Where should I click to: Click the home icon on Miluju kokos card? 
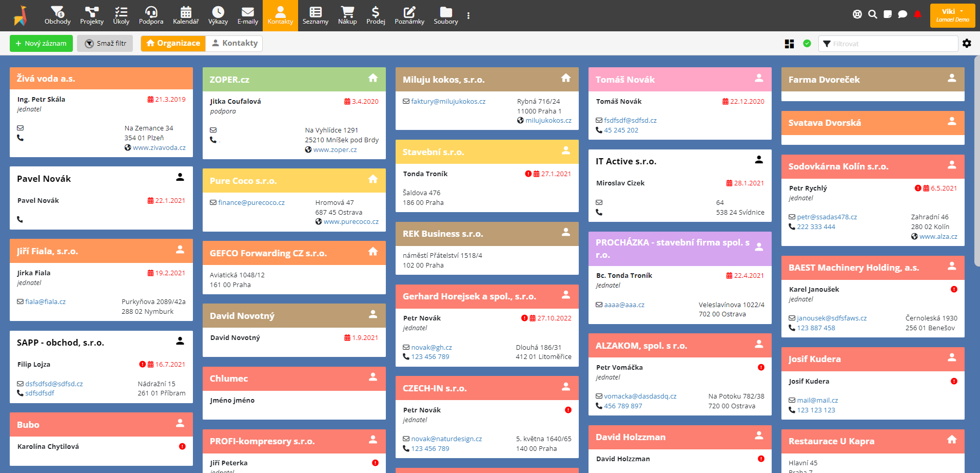pyautogui.click(x=566, y=78)
